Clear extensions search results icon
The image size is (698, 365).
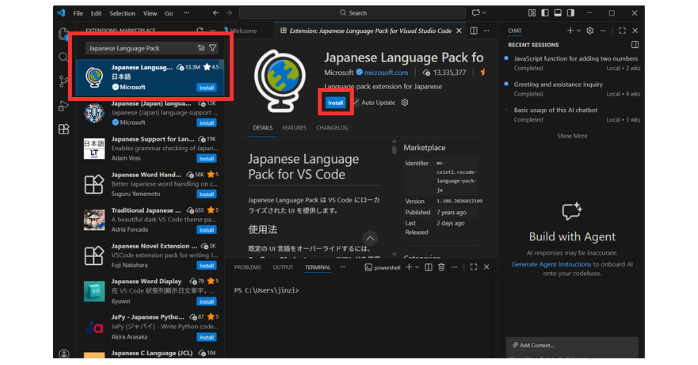click(201, 48)
